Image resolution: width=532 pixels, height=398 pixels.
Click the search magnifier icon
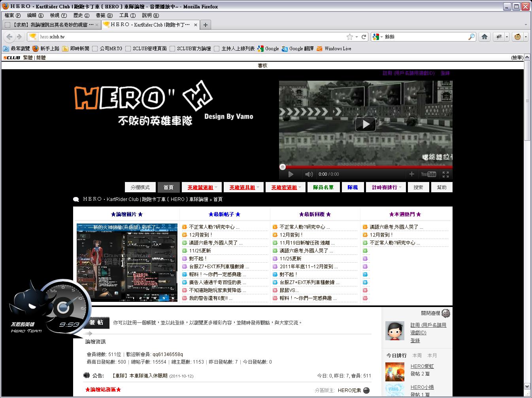point(472,37)
